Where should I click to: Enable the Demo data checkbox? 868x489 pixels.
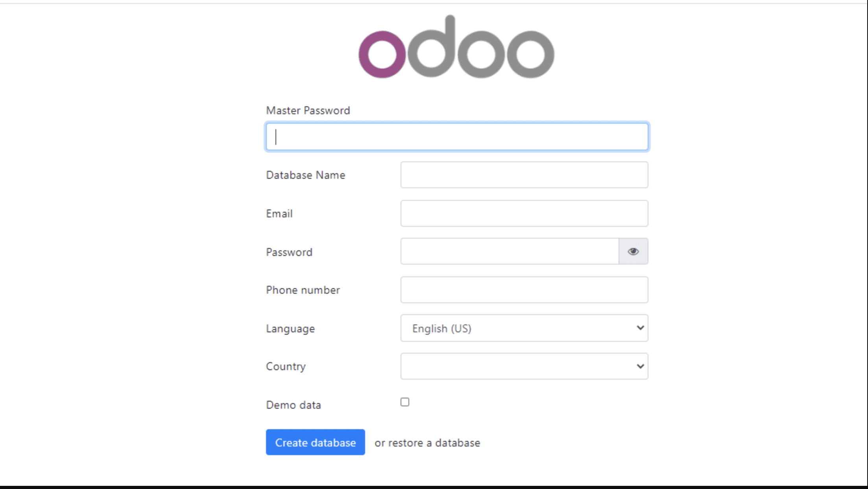click(405, 402)
